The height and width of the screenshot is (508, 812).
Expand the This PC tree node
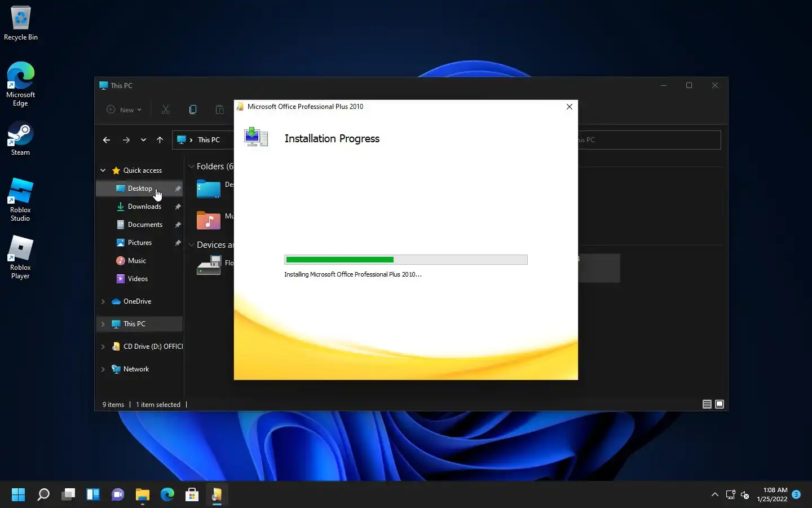[103, 324]
